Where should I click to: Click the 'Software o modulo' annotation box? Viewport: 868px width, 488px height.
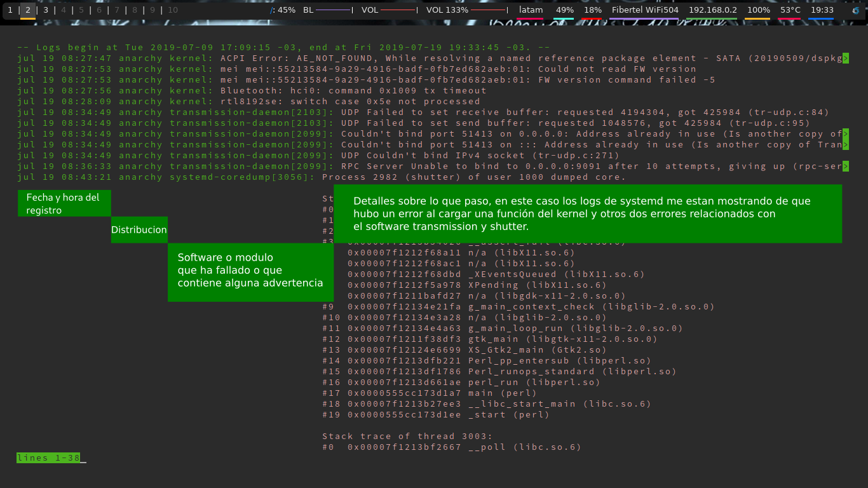[x=250, y=271]
